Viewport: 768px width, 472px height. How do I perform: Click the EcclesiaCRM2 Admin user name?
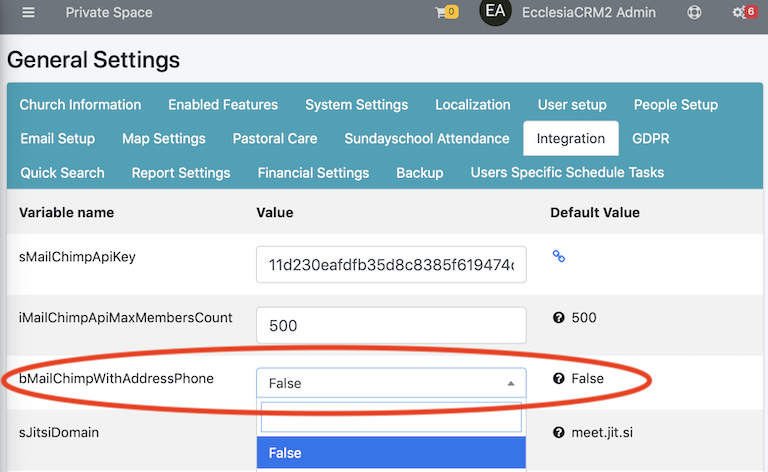click(x=589, y=12)
